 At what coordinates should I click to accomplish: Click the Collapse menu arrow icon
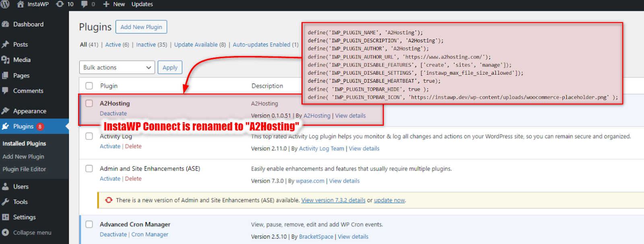[6, 233]
